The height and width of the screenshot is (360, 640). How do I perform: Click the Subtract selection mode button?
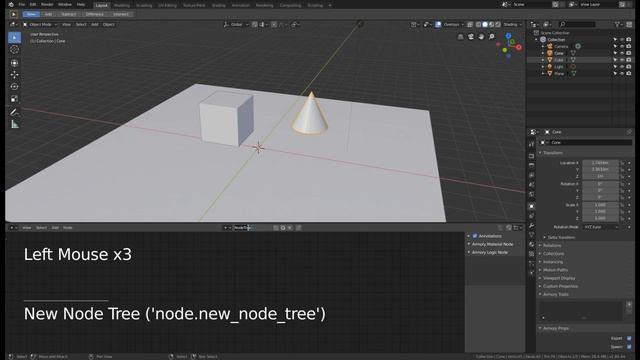pos(69,14)
